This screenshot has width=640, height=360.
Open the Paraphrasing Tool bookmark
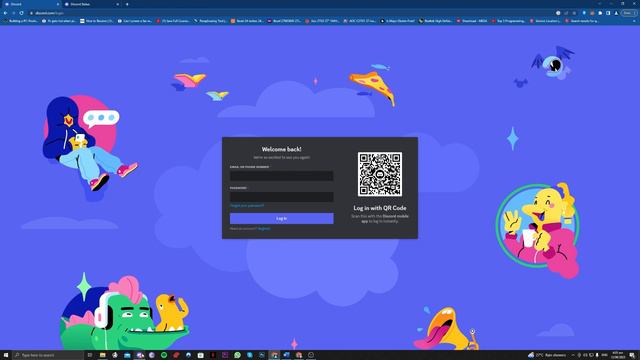(x=210, y=20)
